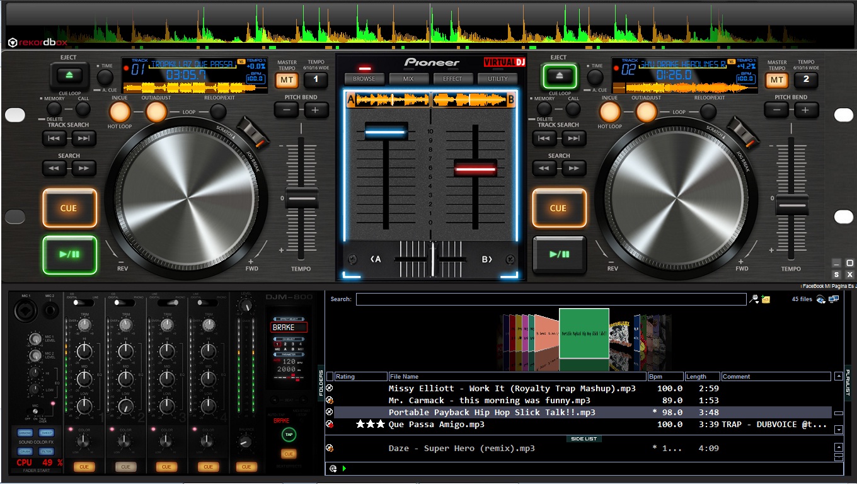Set loop IN/CUE point on left deck

coord(120,112)
